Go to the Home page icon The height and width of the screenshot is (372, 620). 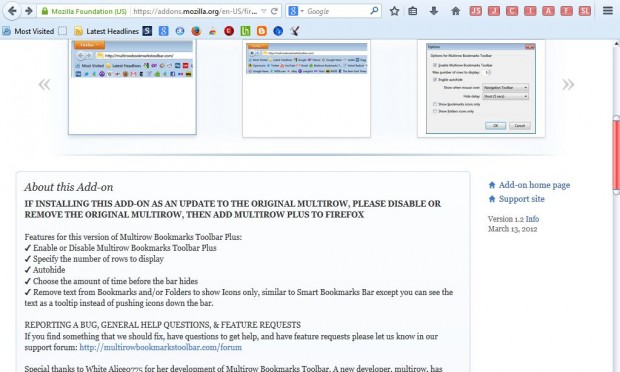tap(456, 11)
